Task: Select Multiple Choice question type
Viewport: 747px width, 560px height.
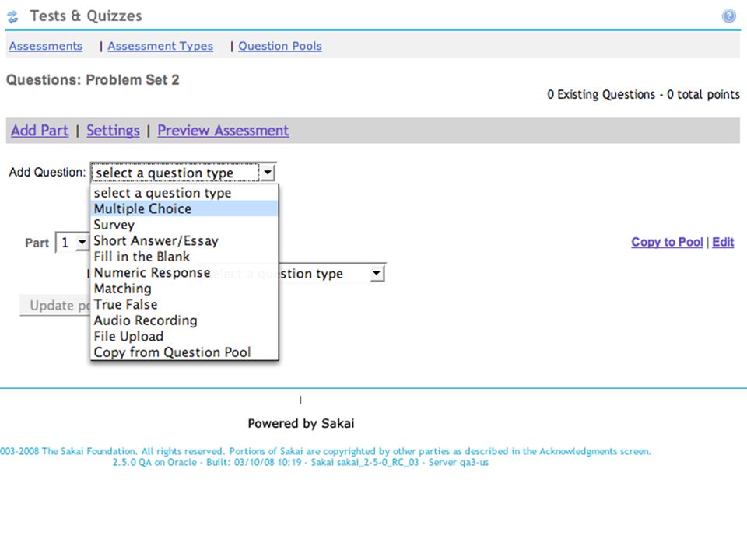Action: (x=184, y=208)
